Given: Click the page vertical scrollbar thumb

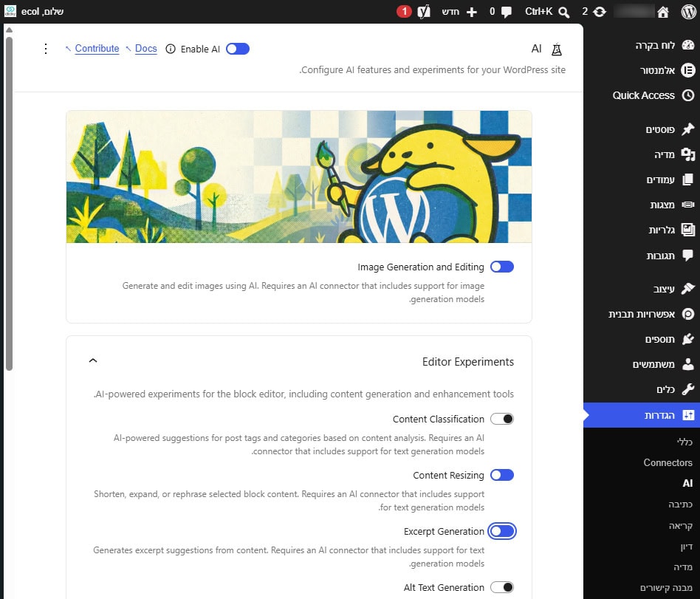Looking at the screenshot, I should [x=9, y=204].
